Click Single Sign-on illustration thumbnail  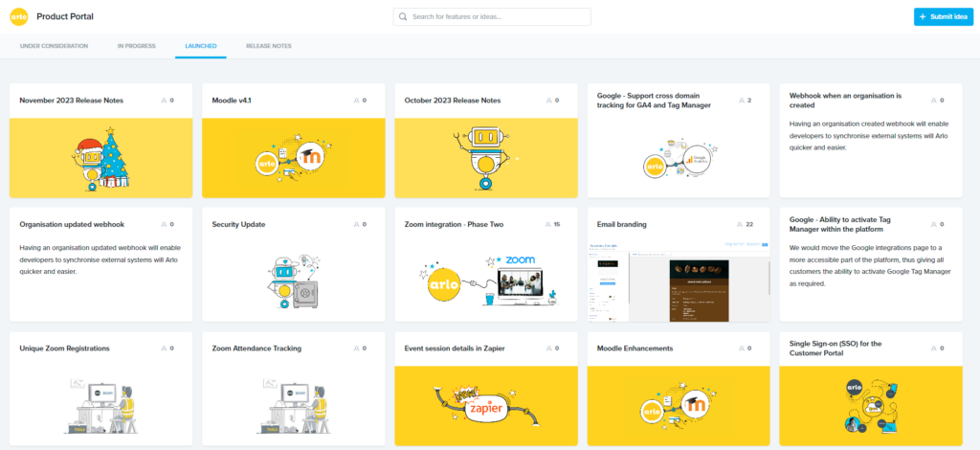871,406
